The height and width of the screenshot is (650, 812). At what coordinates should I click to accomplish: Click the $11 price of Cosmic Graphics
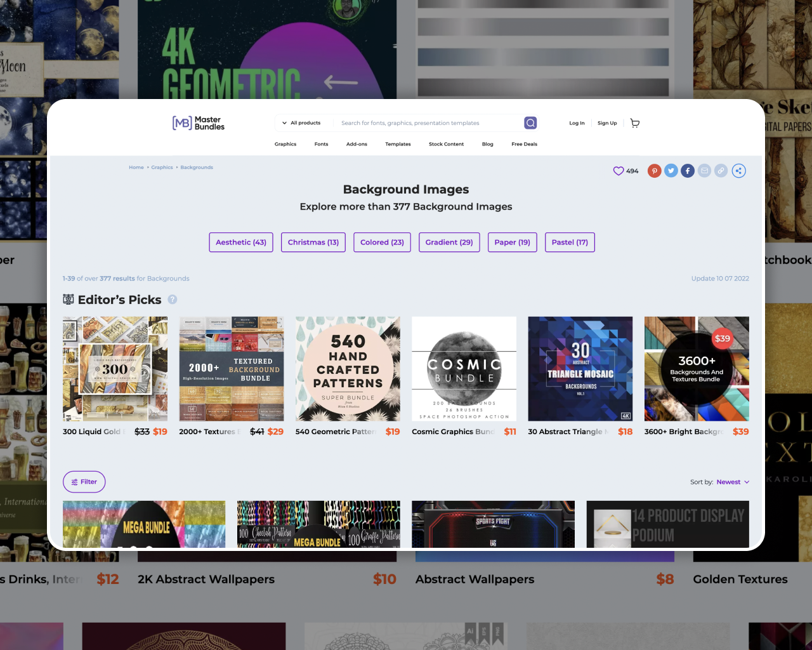pos(510,432)
